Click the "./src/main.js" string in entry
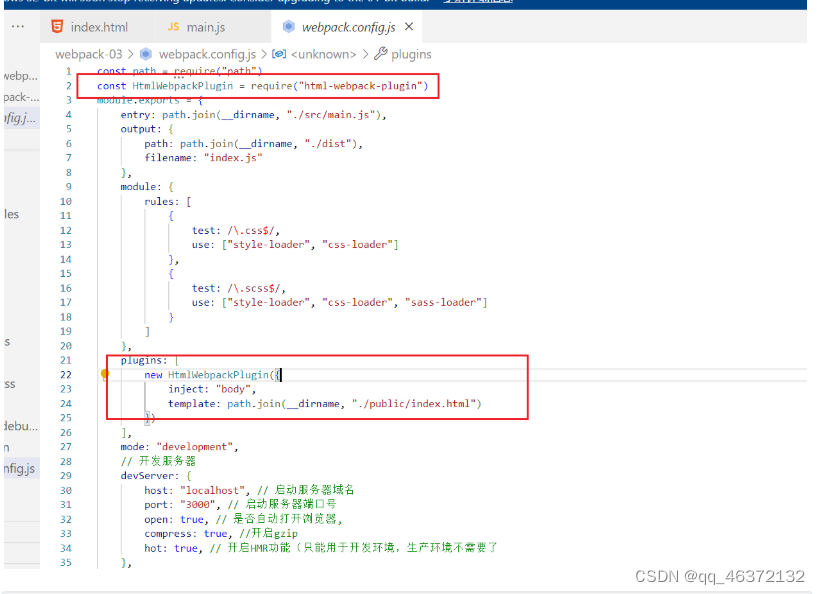The height and width of the screenshot is (594, 820). point(331,115)
